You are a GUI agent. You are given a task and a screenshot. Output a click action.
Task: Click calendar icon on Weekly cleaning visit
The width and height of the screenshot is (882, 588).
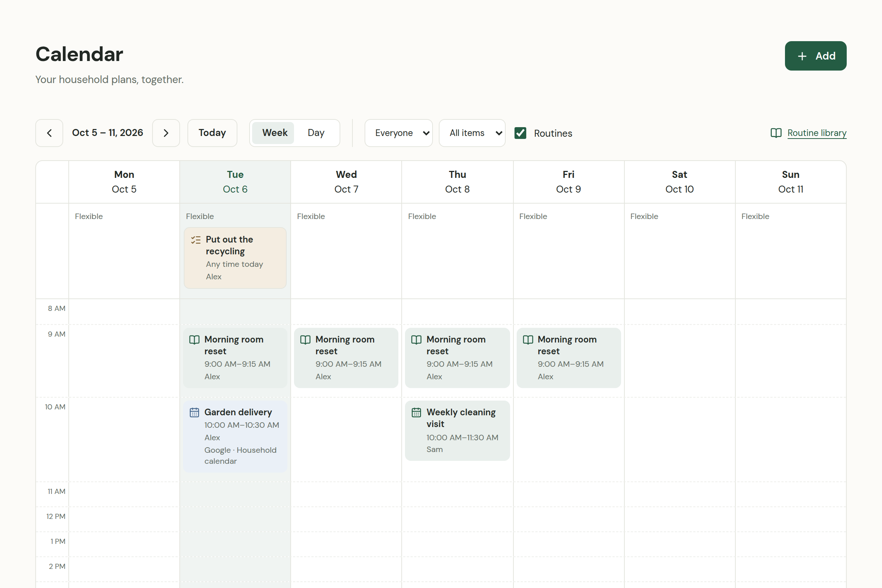[416, 412]
